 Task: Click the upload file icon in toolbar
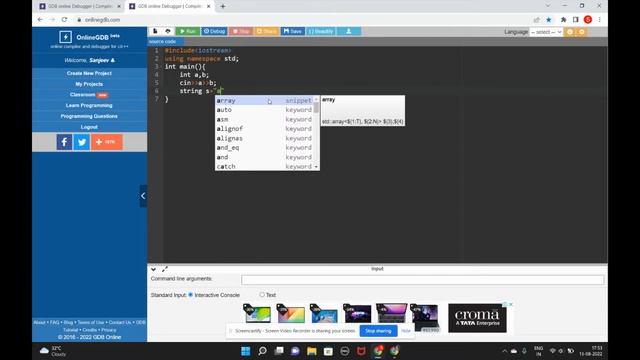point(168,31)
